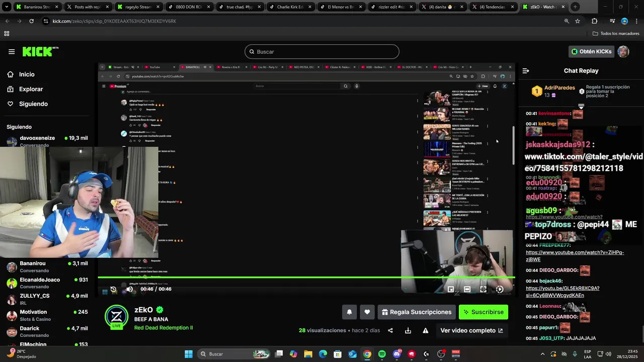Open the tab search dropdown arrow
This screenshot has height=362, width=644.
7,7
